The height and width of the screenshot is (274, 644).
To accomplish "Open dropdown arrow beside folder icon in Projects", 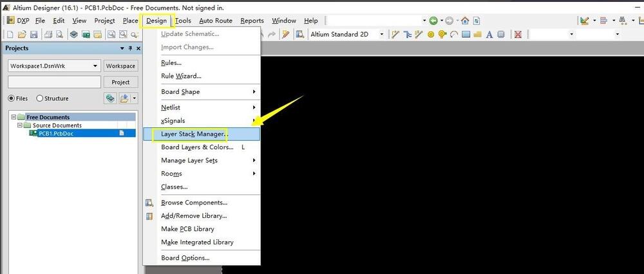I will (135, 98).
